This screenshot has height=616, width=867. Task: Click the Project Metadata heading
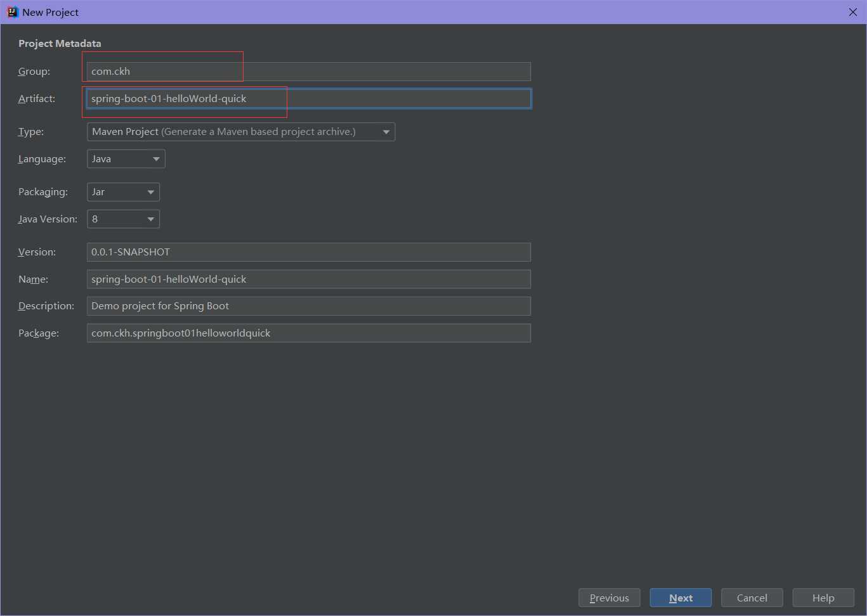[60, 44]
